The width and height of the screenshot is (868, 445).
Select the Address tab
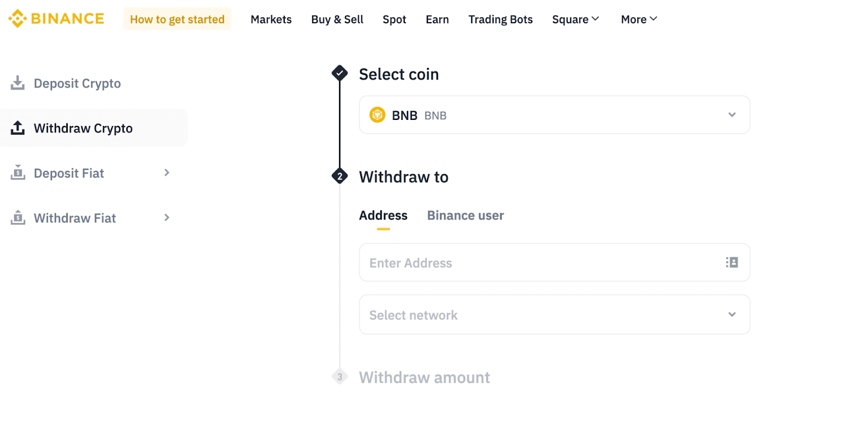[x=383, y=215]
